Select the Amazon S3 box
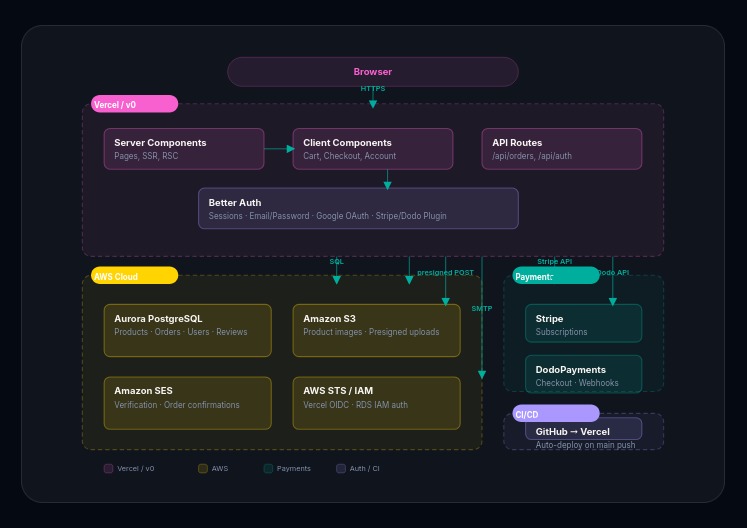Viewport: 747px width, 528px height. pos(376,330)
